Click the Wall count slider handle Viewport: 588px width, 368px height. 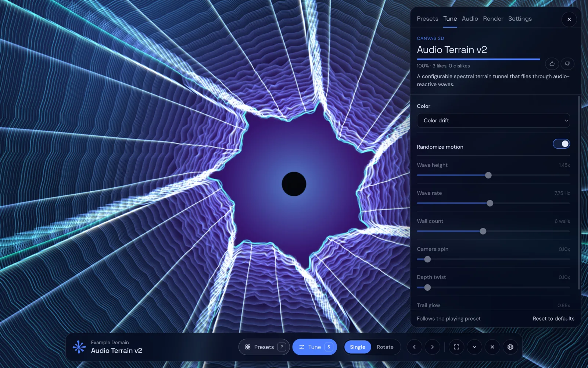click(483, 231)
